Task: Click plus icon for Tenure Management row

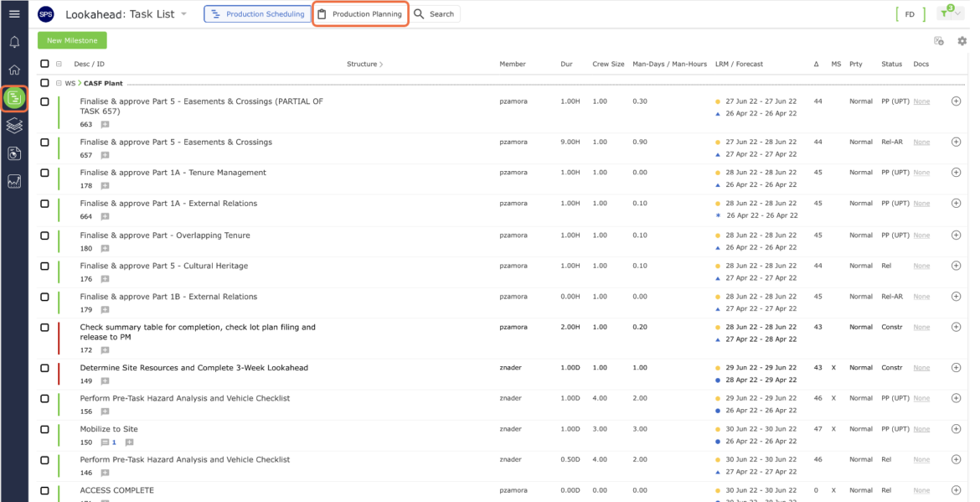Action: click(956, 173)
